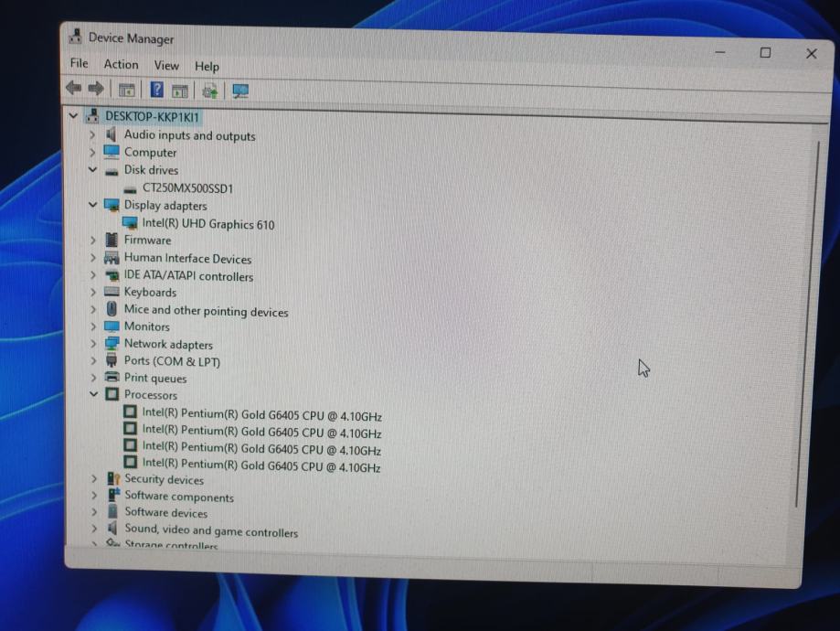This screenshot has height=631, width=840.
Task: Click the Mice and other pointing devices icon
Action: [112, 309]
